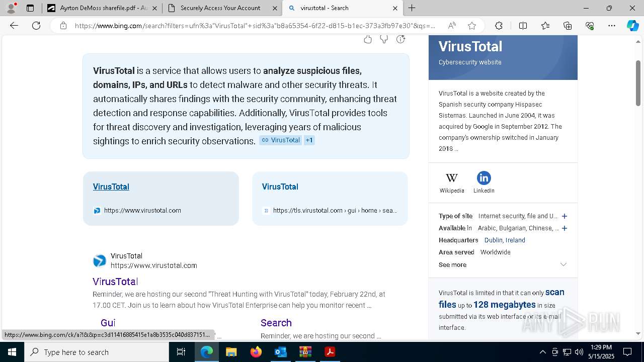The width and height of the screenshot is (644, 362).
Task: Expand See more details chevron
Action: [x=563, y=264]
